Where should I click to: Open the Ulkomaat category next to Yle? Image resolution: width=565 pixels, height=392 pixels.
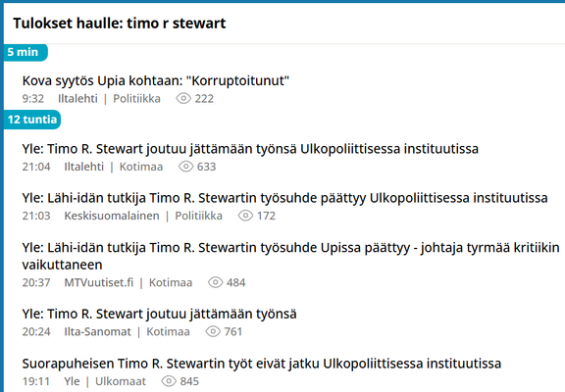(x=121, y=381)
